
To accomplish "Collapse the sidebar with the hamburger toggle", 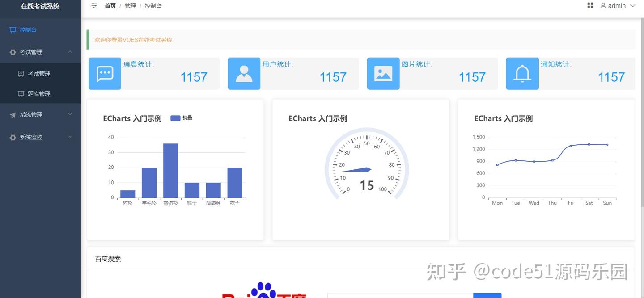I will tap(94, 6).
